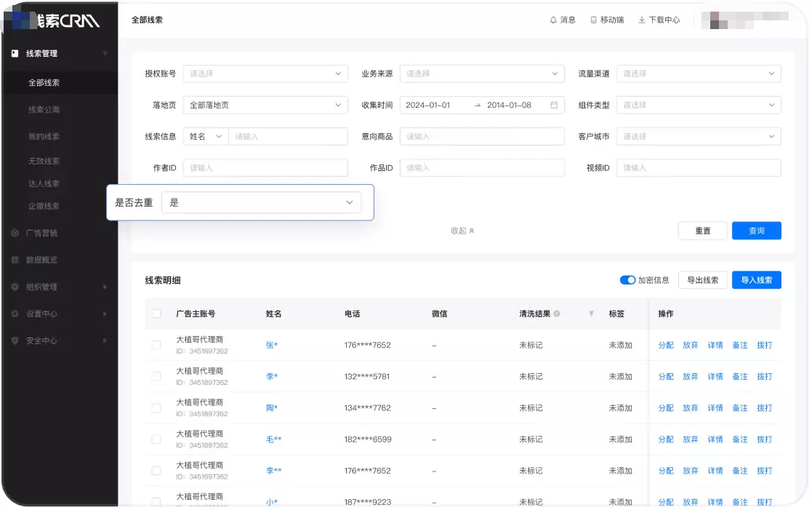Select 达人线索 in the sidebar
This screenshot has height=510, width=812.
point(44,183)
